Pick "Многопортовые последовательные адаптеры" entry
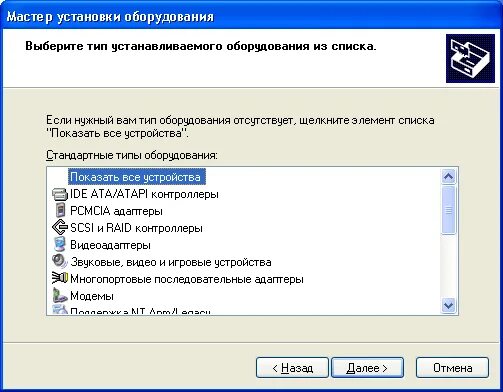This screenshot has height=392, width=503. [187, 279]
